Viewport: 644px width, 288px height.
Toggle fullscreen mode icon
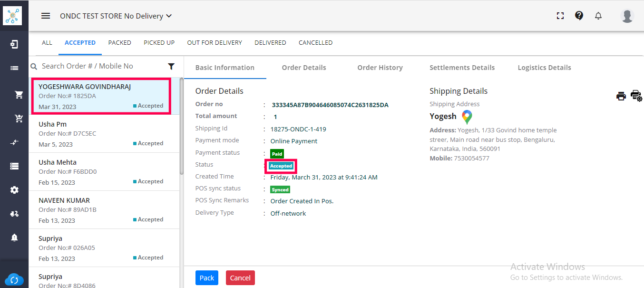560,16
